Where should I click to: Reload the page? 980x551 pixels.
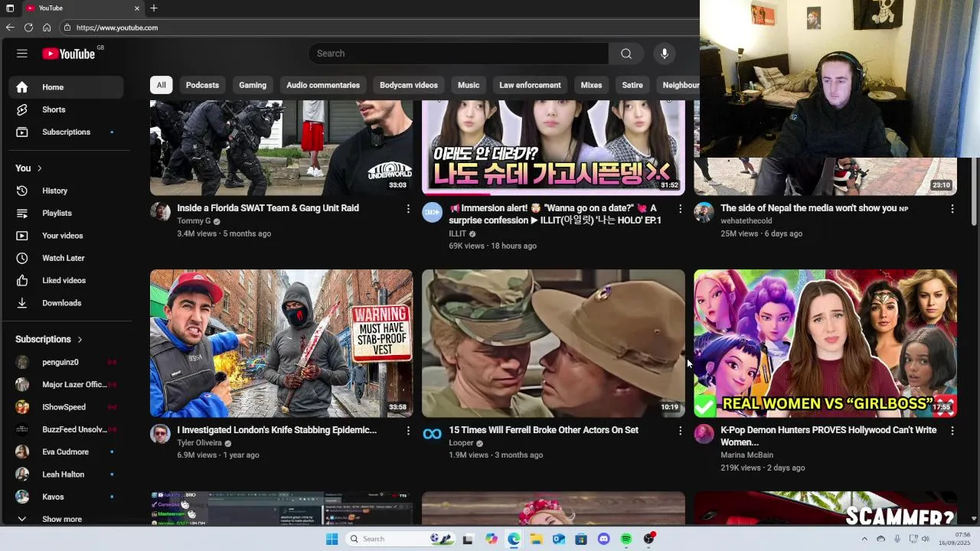pyautogui.click(x=28, y=28)
